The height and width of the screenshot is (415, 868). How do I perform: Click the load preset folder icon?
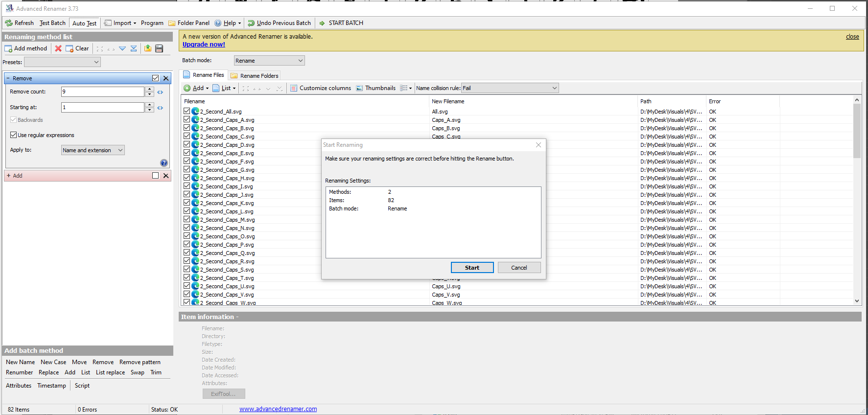pos(148,48)
